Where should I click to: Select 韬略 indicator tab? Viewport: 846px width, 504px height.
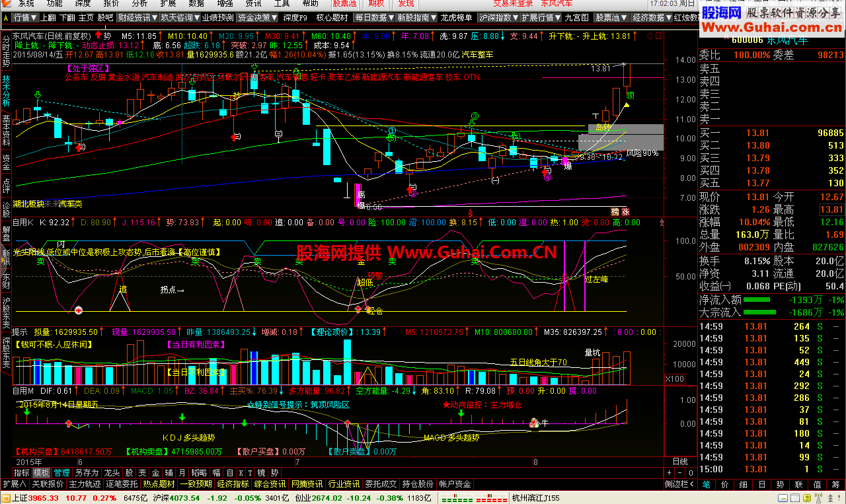(x=199, y=473)
